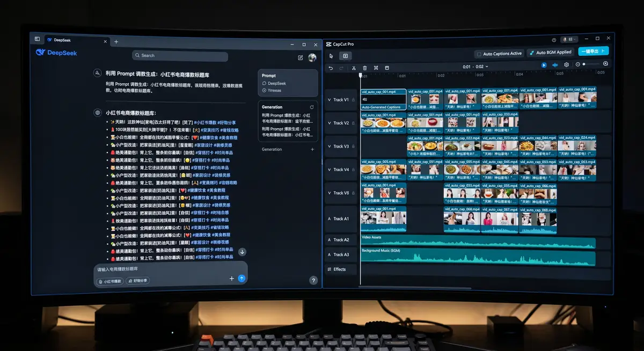Select the scissors split tool in CapCut

[354, 68]
